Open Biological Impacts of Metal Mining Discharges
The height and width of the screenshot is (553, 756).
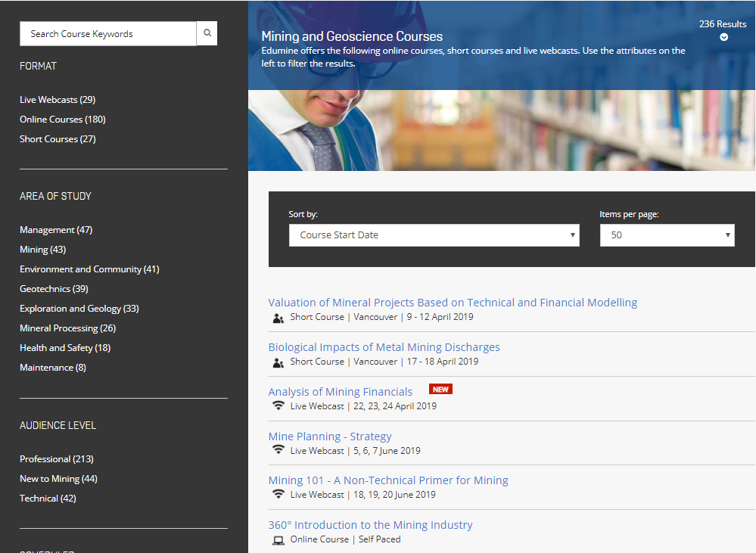click(384, 348)
